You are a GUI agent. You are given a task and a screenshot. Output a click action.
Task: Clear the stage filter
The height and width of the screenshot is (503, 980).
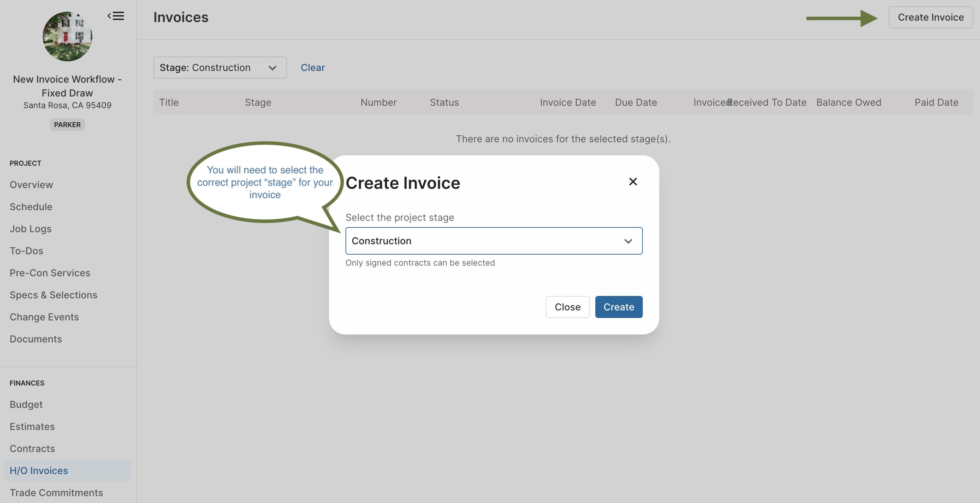313,68
